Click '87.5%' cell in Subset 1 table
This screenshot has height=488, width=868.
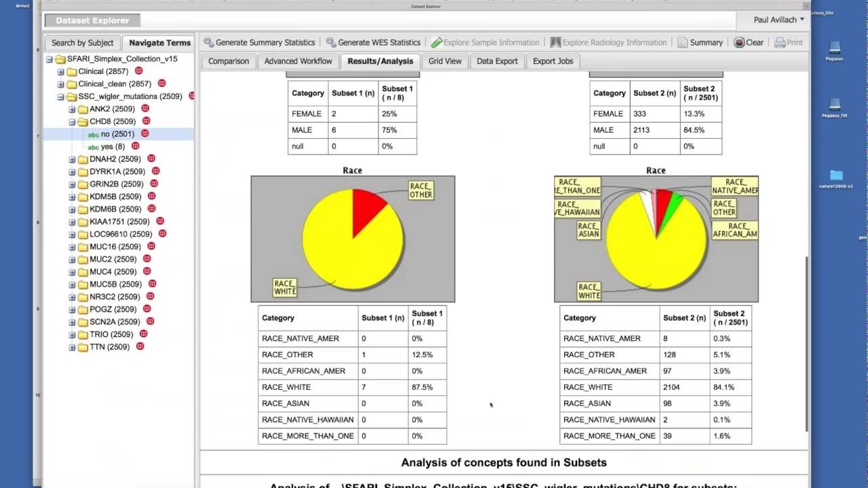tap(427, 387)
